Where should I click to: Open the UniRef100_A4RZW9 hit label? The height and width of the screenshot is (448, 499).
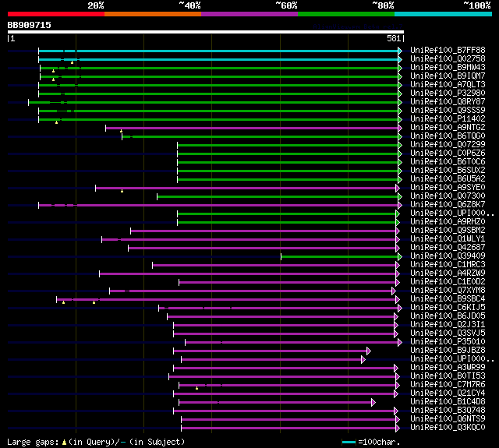click(x=448, y=273)
